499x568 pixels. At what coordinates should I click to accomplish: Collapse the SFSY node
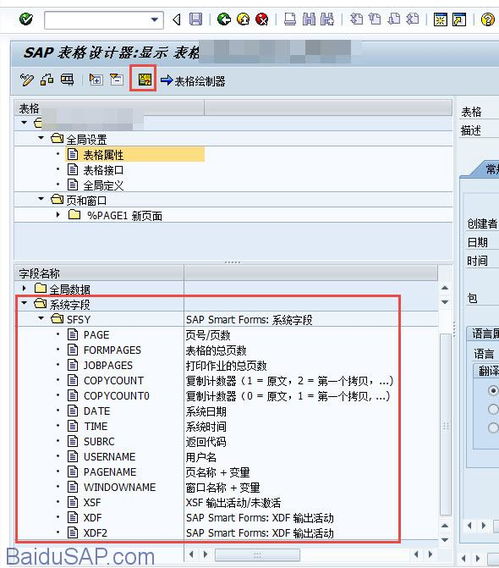(41, 318)
